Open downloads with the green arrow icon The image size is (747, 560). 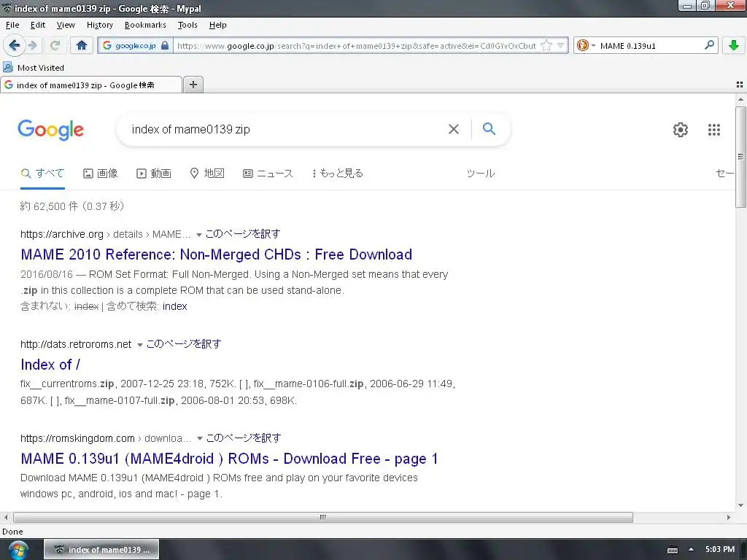tap(734, 45)
